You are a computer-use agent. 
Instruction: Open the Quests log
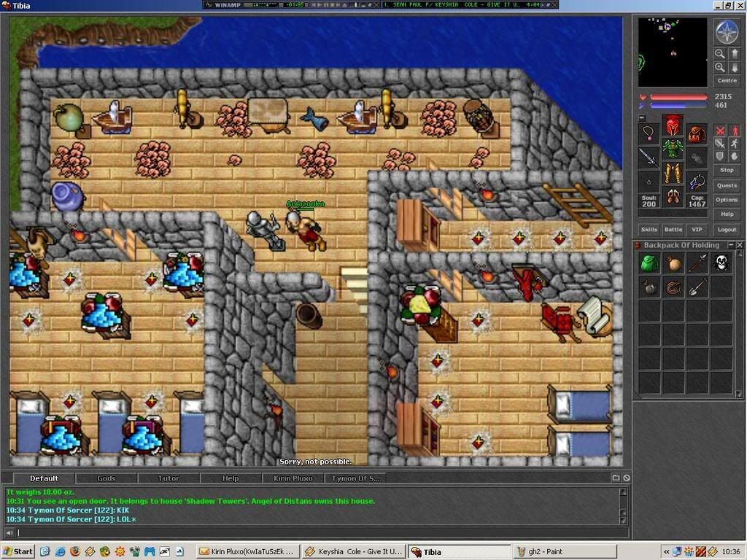tap(727, 186)
